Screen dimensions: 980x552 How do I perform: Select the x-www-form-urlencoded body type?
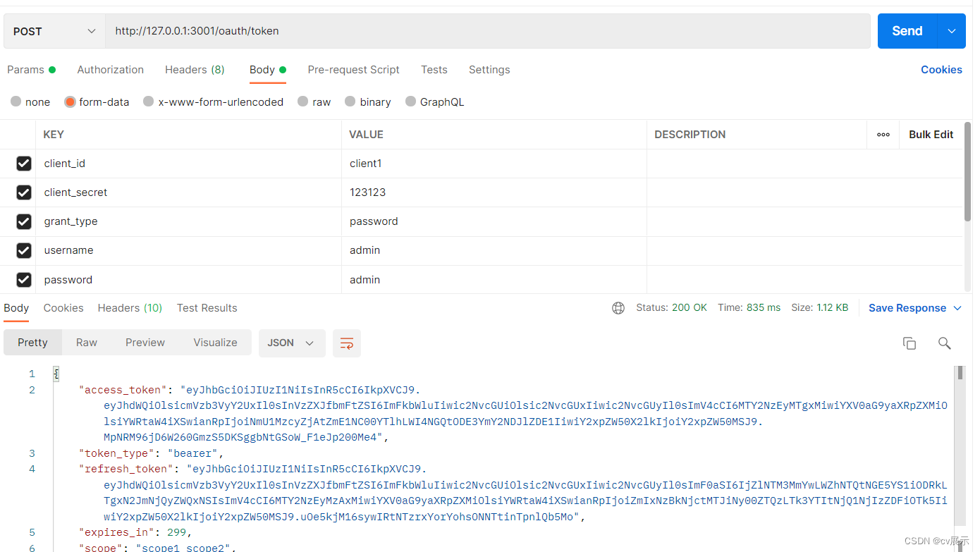(x=149, y=102)
